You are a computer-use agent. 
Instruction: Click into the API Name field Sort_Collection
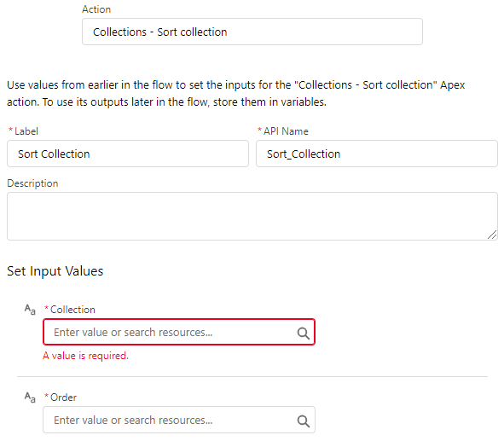pos(377,154)
